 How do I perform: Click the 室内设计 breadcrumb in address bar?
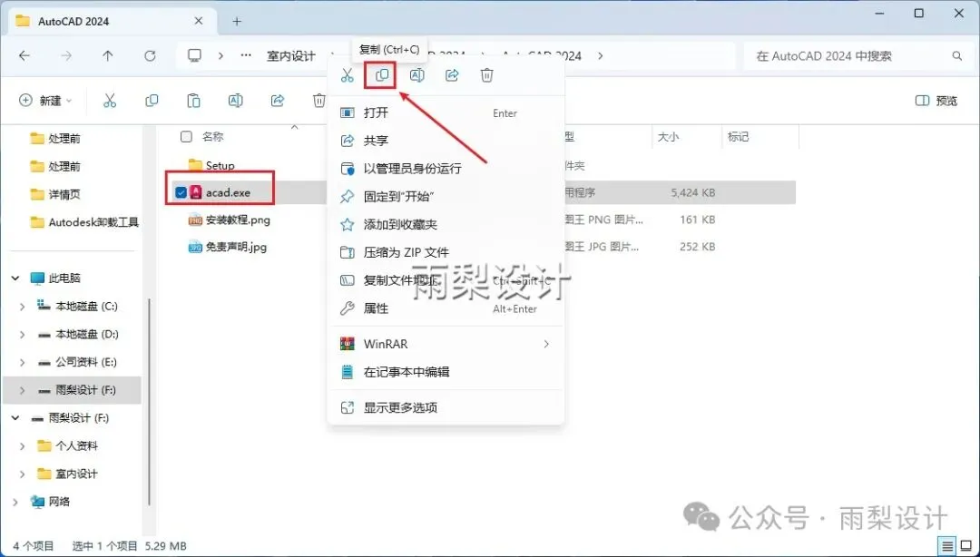(x=291, y=55)
